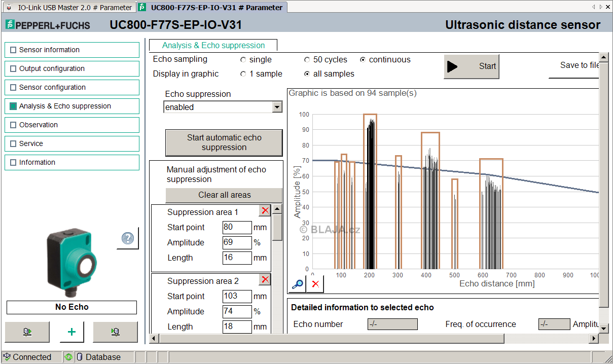Click 'Graphic is based on 94 sample(s)' text
The height and width of the screenshot is (364, 613).
(352, 93)
